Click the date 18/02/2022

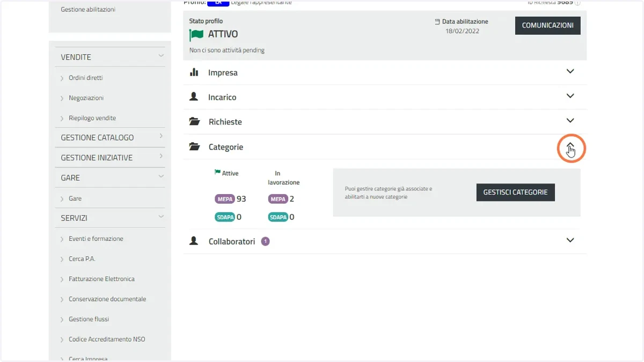(x=463, y=31)
